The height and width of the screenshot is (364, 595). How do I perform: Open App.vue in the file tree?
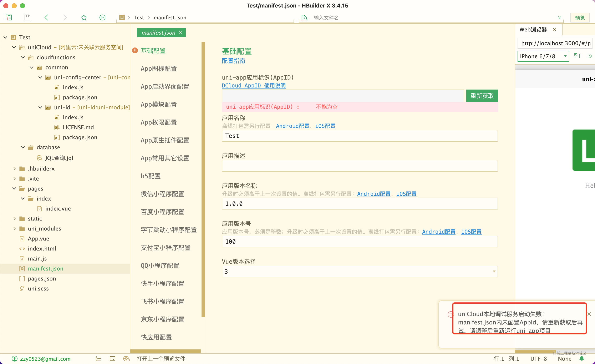[38, 238]
